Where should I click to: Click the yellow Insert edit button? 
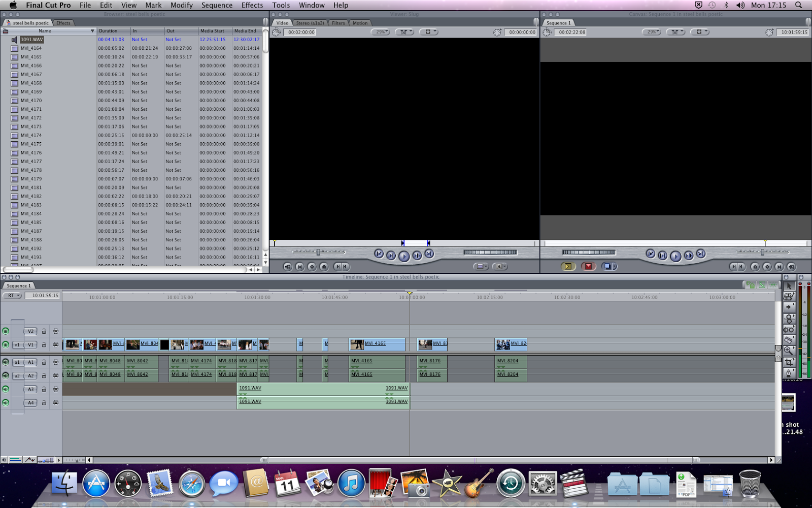click(x=568, y=266)
